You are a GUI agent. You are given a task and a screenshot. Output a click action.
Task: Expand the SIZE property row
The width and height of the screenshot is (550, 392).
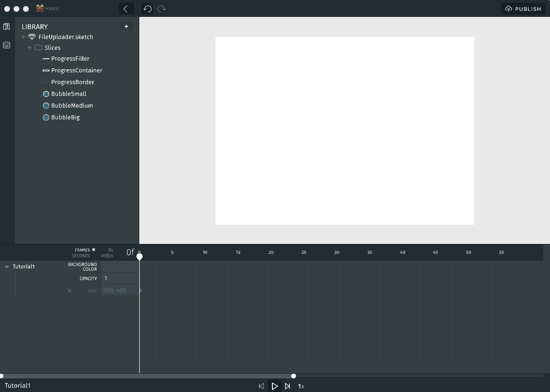(x=70, y=290)
